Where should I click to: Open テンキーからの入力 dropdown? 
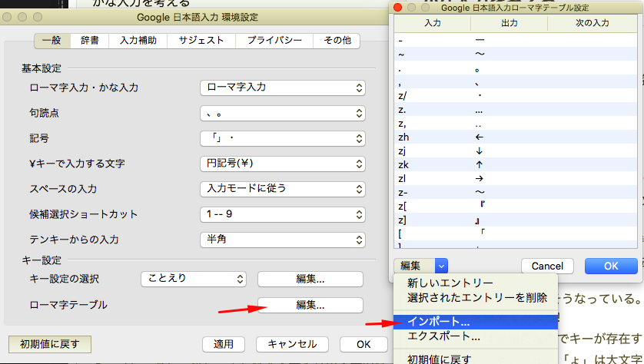283,240
